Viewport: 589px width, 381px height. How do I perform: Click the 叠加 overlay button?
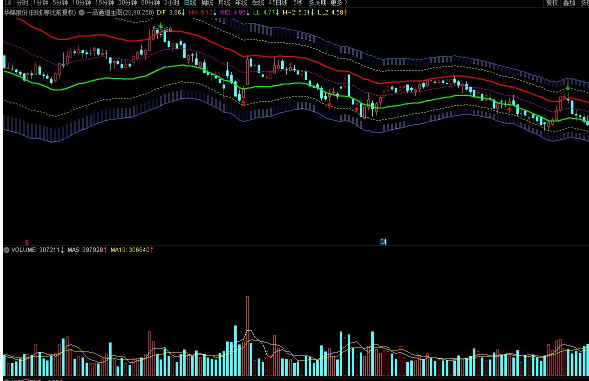(569, 3)
